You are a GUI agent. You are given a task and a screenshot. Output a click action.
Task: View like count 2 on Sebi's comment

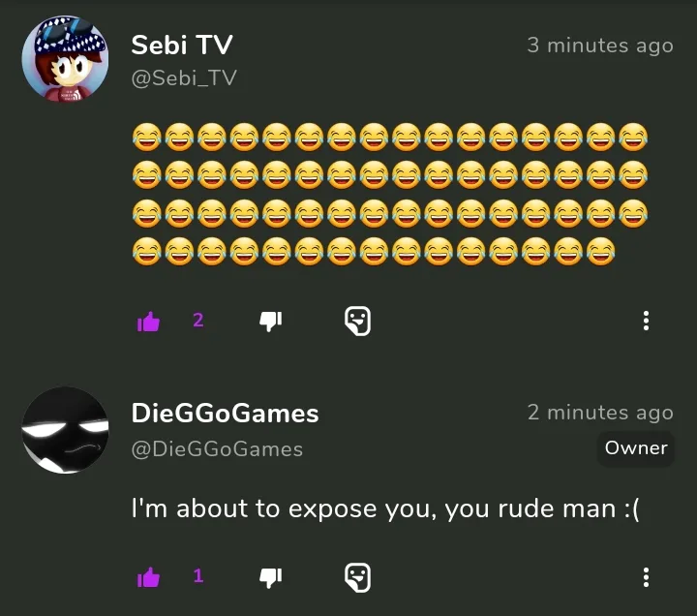(x=198, y=321)
